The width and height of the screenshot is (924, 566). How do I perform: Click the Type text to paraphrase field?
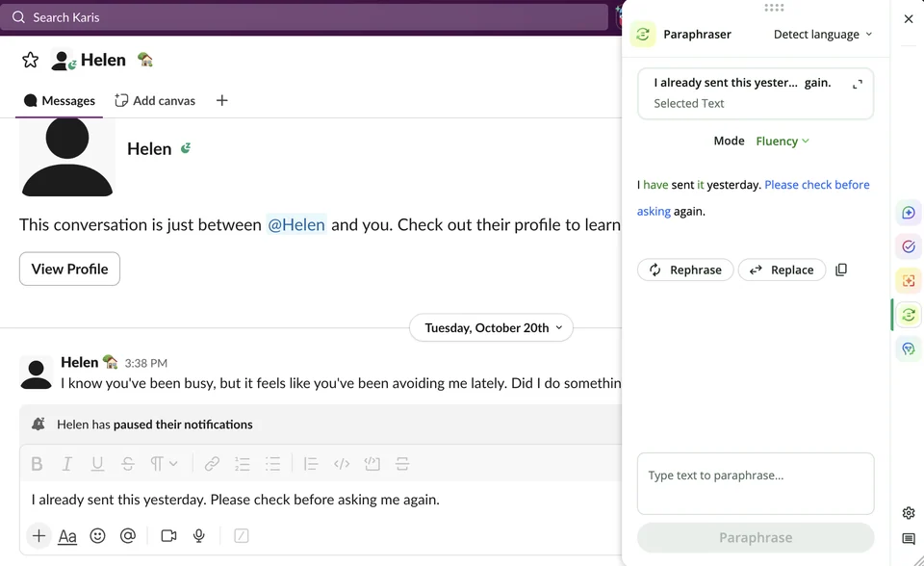pos(756,483)
